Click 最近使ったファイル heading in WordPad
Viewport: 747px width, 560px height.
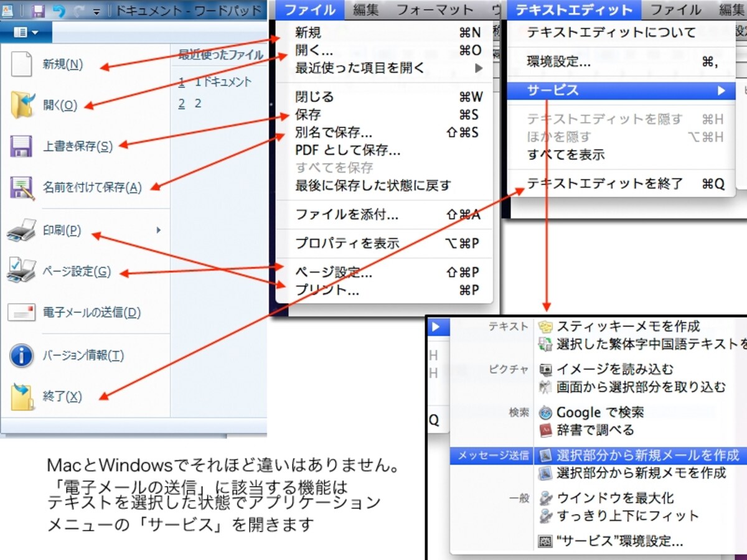[220, 55]
